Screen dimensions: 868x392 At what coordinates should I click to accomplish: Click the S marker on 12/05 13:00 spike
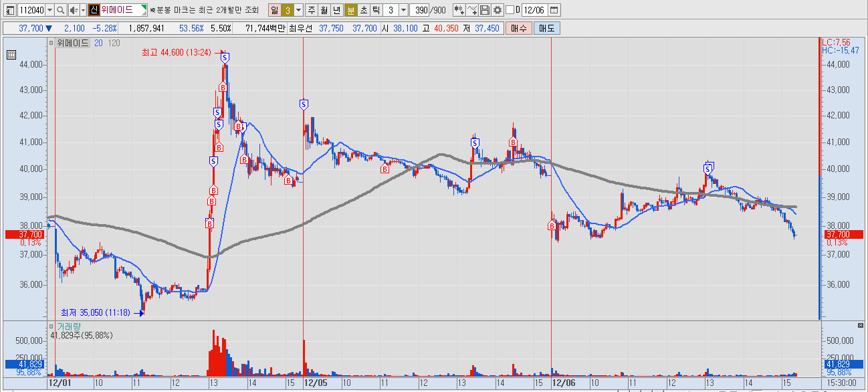point(475,142)
